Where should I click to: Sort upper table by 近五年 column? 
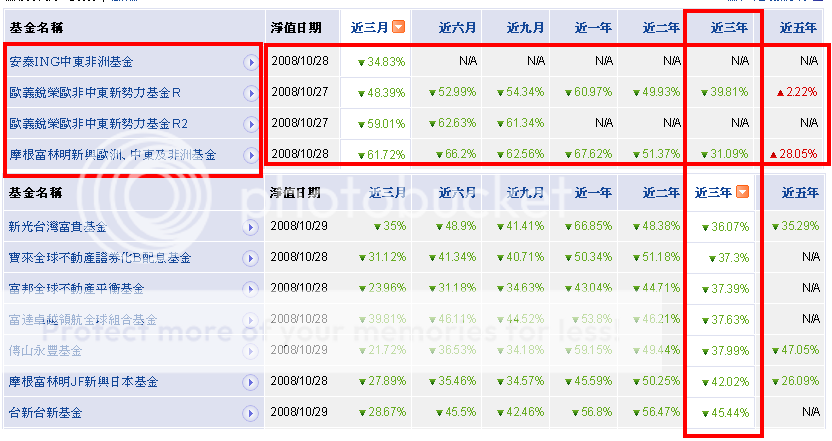(797, 26)
